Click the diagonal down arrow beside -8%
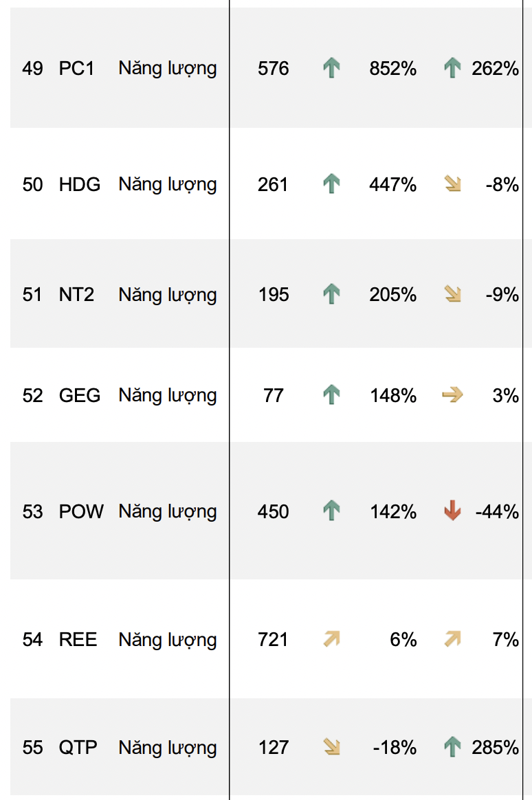The width and height of the screenshot is (532, 800). pos(452,184)
